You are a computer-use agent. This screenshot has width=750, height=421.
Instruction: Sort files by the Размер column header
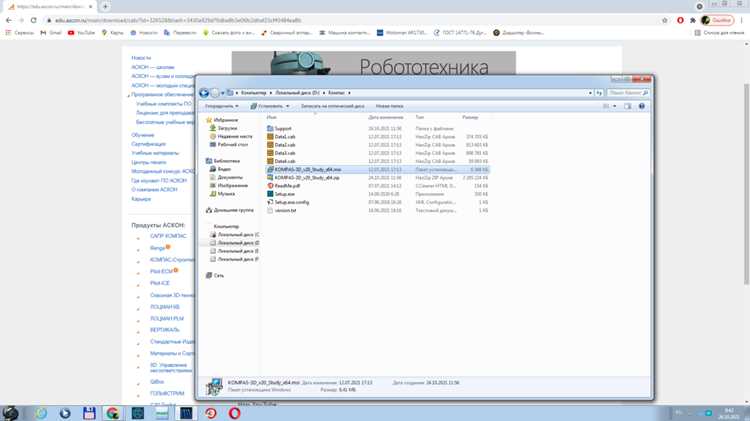[x=470, y=117]
